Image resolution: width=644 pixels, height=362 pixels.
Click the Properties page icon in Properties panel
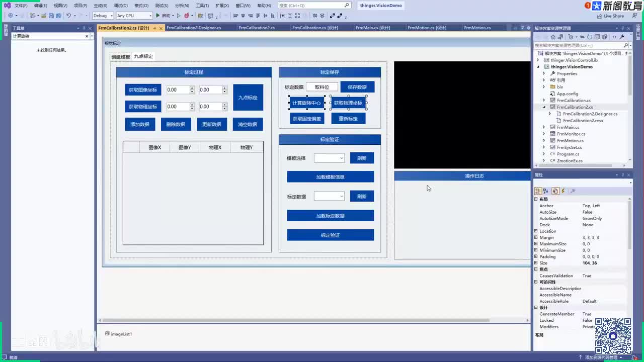click(x=555, y=191)
